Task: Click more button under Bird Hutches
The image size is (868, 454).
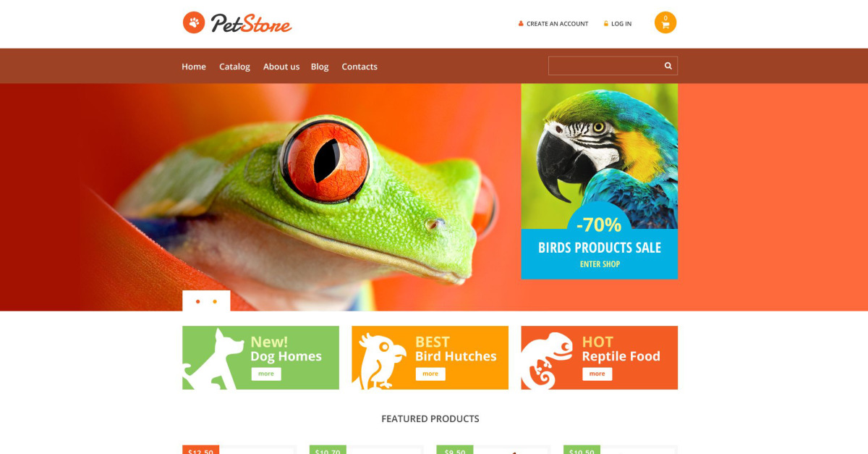Action: [x=430, y=374]
